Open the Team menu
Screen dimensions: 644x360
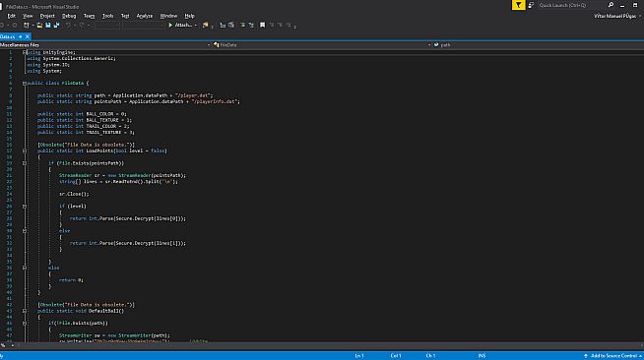90,16
